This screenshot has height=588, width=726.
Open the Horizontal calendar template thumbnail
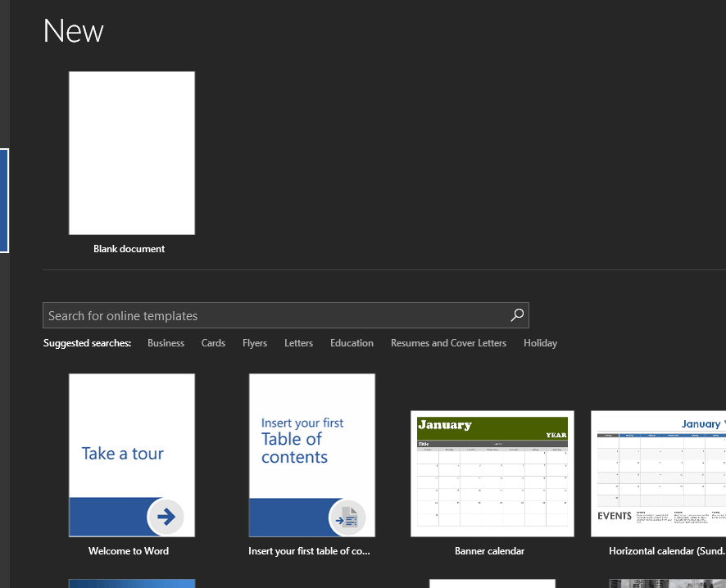coord(659,473)
